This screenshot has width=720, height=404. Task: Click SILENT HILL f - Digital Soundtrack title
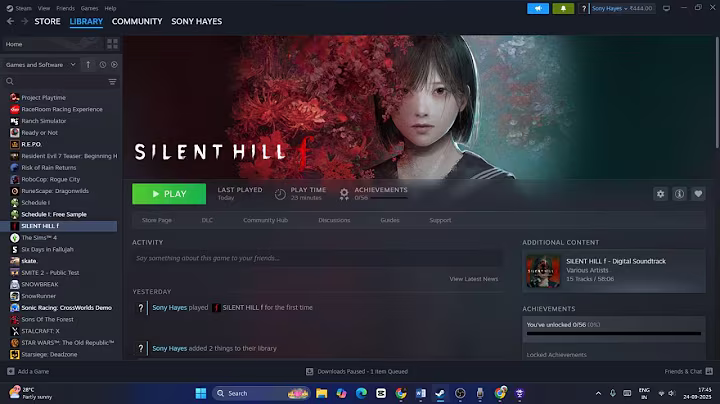click(616, 261)
